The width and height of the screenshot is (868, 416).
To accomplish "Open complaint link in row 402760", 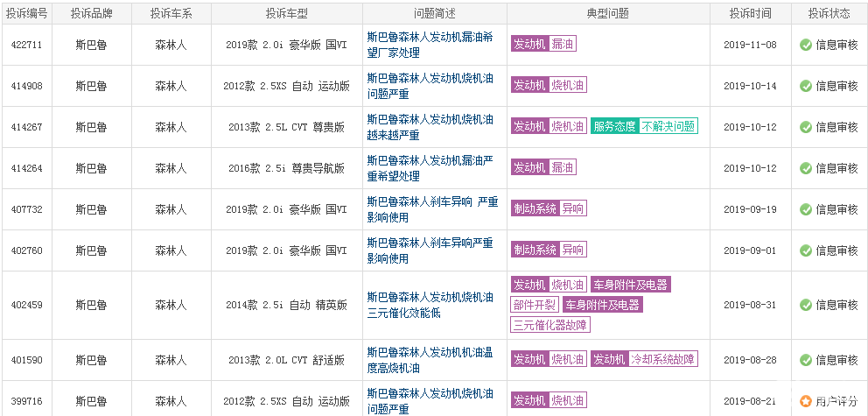I will (x=430, y=250).
